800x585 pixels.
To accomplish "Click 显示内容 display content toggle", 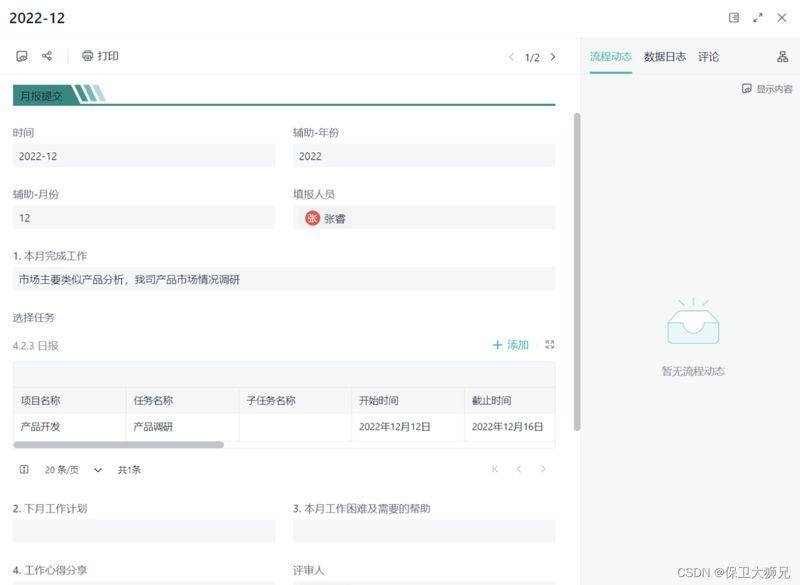I will click(767, 89).
